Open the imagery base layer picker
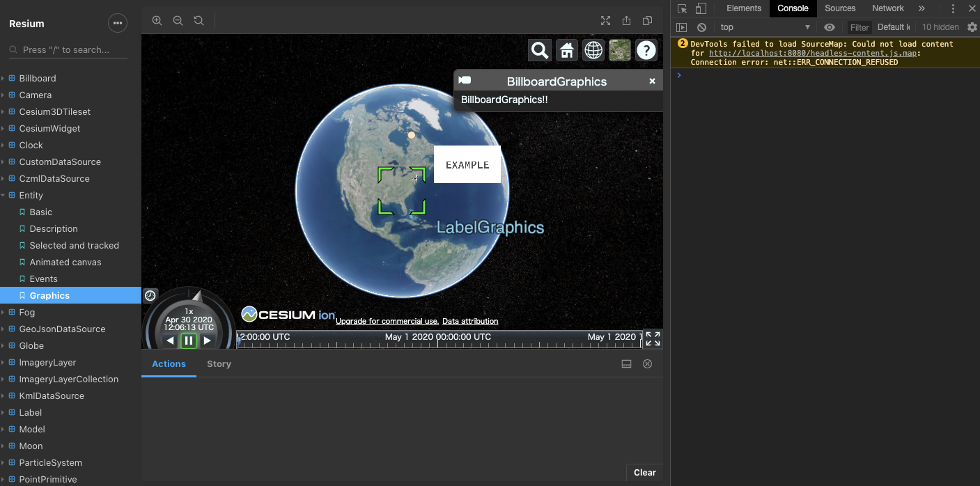This screenshot has width=980, height=486. pyautogui.click(x=619, y=51)
